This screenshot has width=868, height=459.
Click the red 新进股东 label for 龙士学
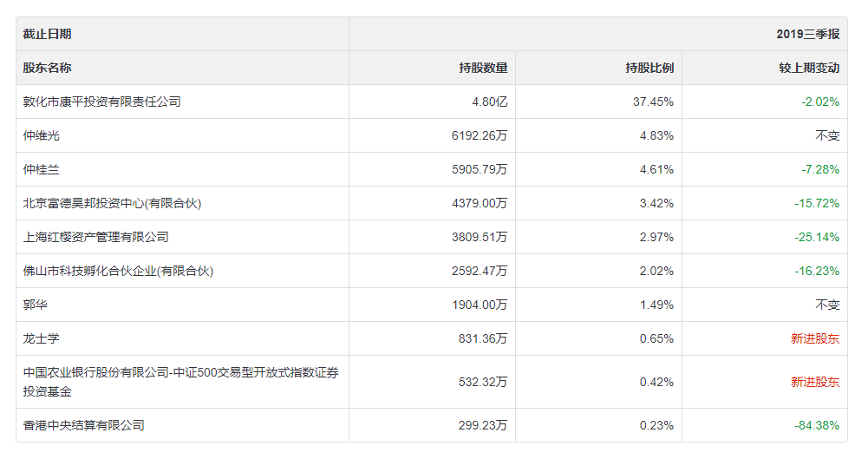point(815,338)
